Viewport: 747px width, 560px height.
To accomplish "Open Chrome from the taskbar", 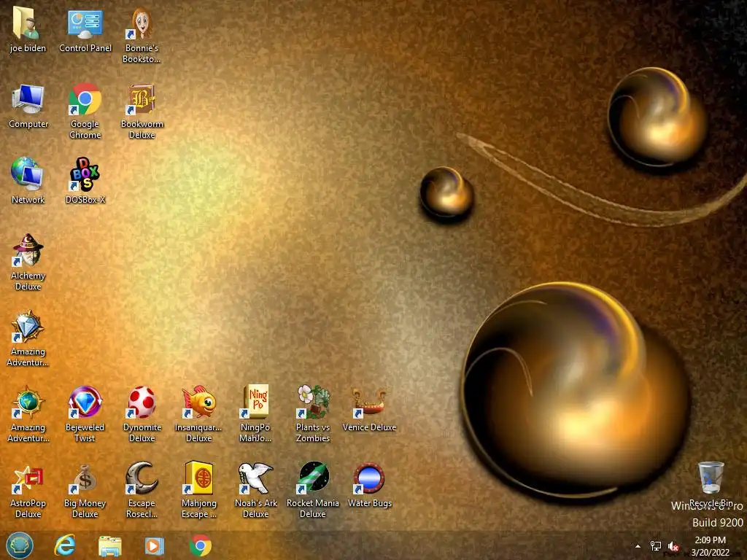I will (x=201, y=545).
